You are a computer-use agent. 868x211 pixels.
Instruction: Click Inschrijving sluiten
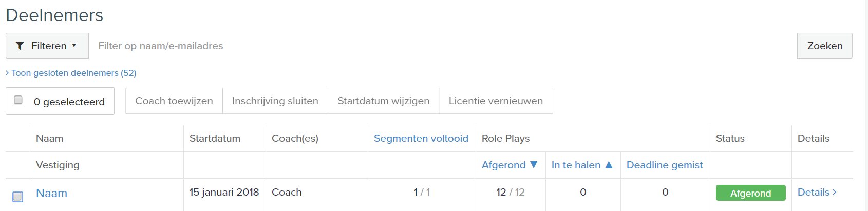click(275, 101)
